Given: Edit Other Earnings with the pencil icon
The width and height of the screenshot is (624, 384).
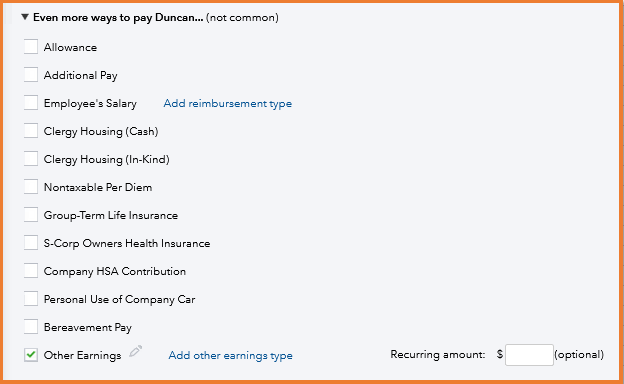Looking at the screenshot, I should click(x=135, y=351).
